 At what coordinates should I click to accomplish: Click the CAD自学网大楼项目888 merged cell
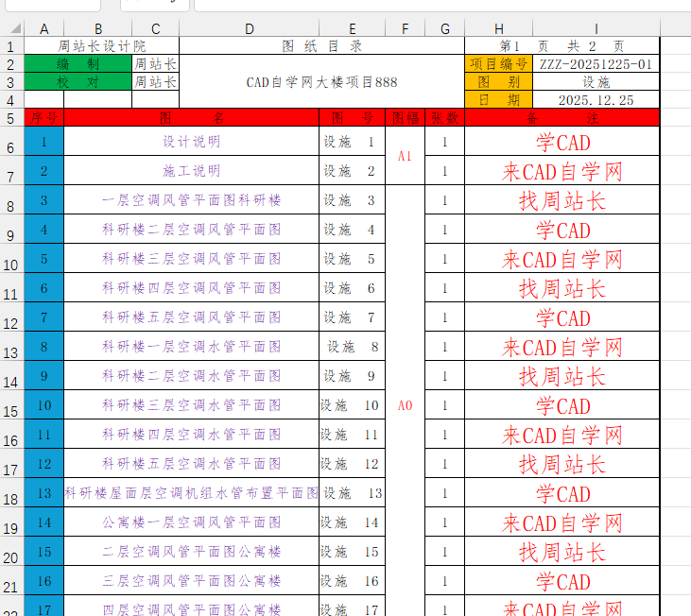click(x=321, y=82)
